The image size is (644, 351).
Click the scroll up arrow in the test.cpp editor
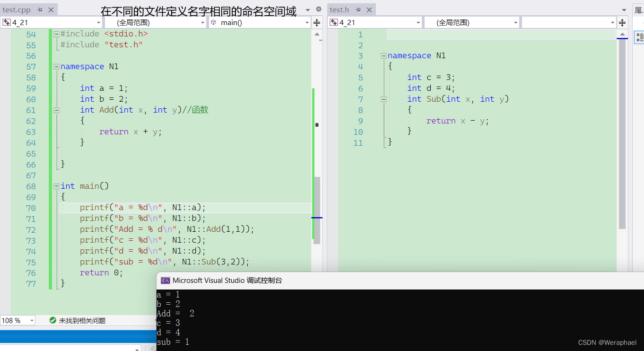317,34
